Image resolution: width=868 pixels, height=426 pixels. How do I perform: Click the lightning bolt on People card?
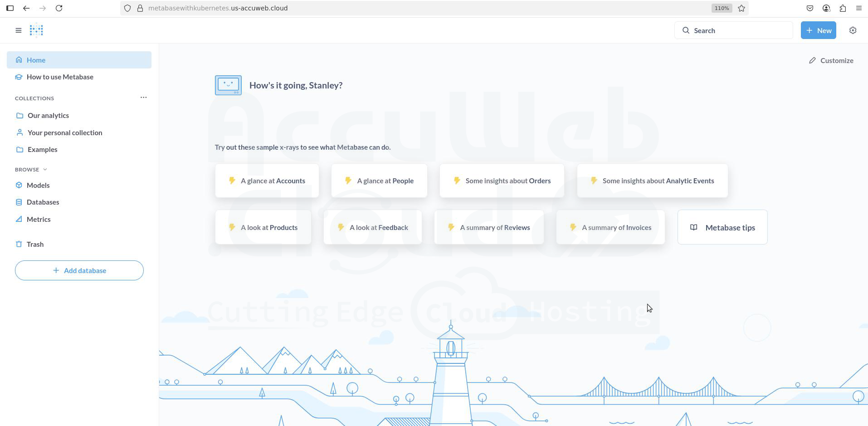(x=348, y=181)
